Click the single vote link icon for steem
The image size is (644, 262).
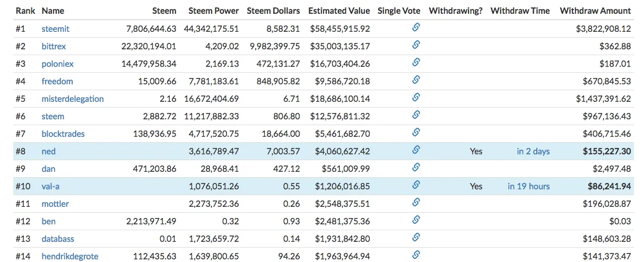click(416, 115)
